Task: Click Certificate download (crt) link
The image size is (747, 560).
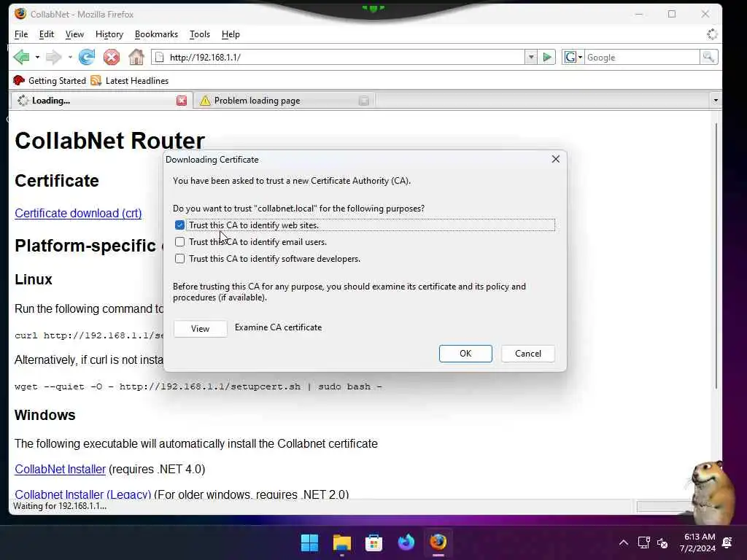Action: pyautogui.click(x=78, y=214)
